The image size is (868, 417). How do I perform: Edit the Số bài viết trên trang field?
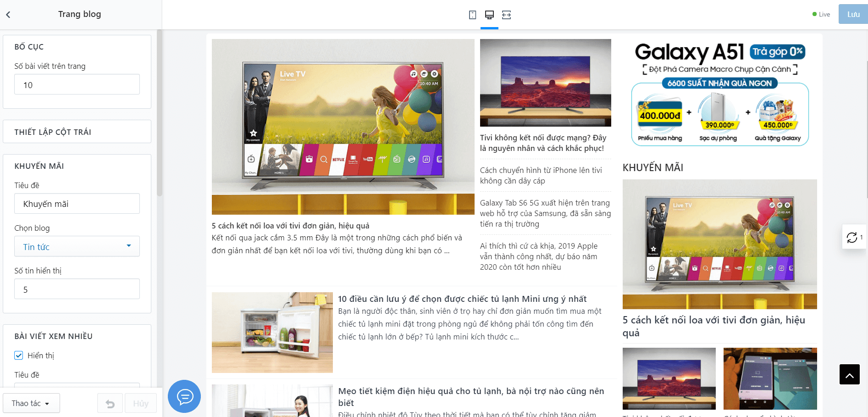click(x=77, y=84)
